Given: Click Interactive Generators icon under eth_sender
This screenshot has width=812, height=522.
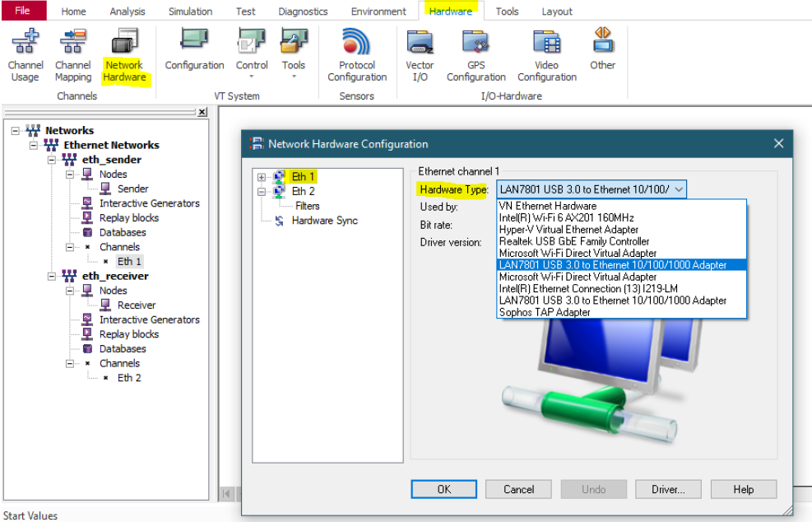Looking at the screenshot, I should (87, 203).
